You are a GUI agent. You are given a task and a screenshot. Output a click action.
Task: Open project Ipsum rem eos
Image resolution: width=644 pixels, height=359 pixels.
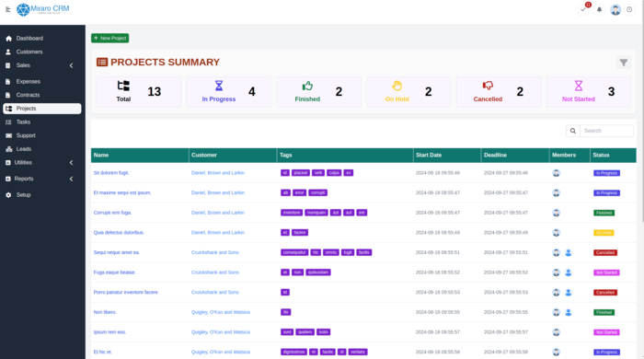click(109, 332)
